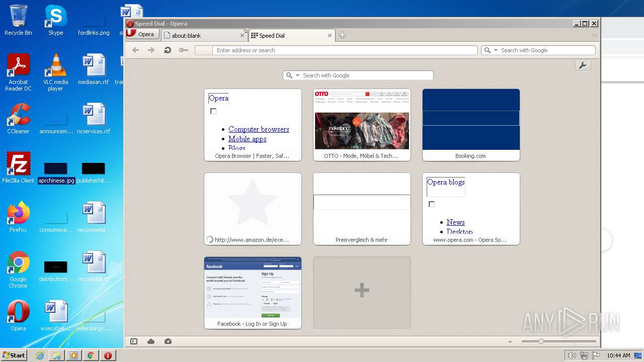Open the Booking.com speed dial thumbnail
This screenshot has width=644, height=362.
click(471, 125)
